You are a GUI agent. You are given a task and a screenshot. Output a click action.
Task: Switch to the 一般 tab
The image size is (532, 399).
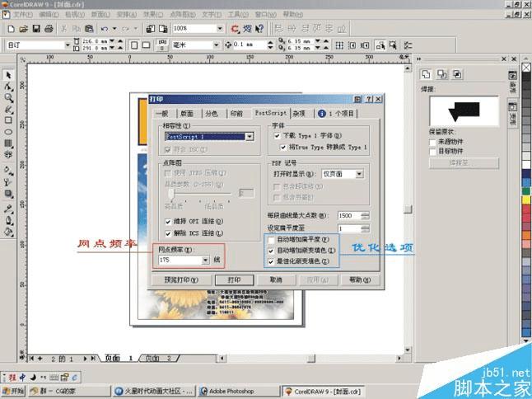tap(162, 114)
